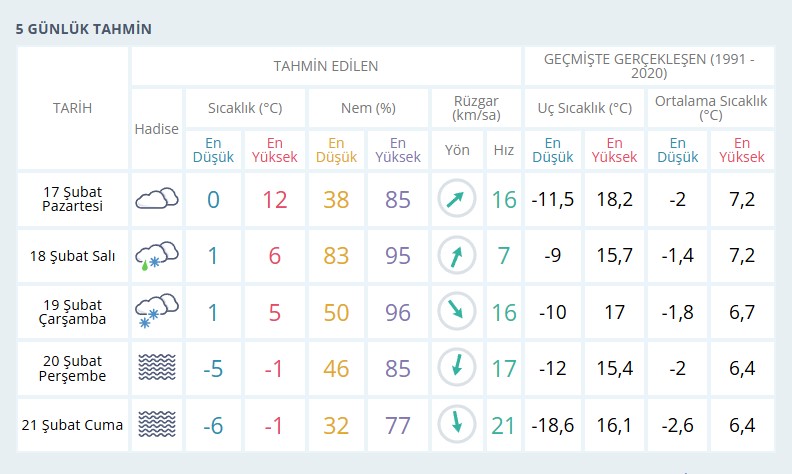Click humidity value '96' for 19 Şubat
Image resolution: width=792 pixels, height=474 pixels.
(x=398, y=312)
